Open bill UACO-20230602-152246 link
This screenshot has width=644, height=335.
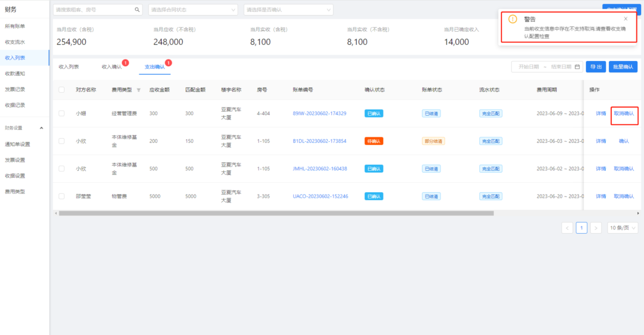click(x=320, y=196)
